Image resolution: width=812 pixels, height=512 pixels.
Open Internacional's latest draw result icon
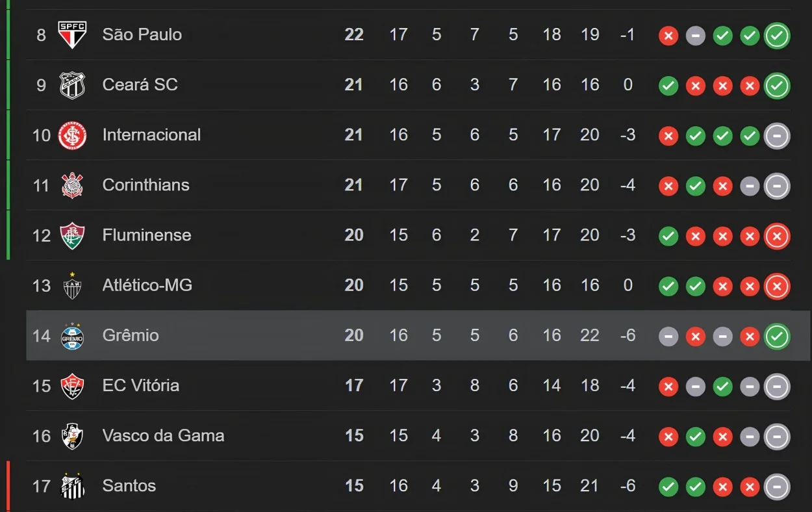(x=777, y=135)
